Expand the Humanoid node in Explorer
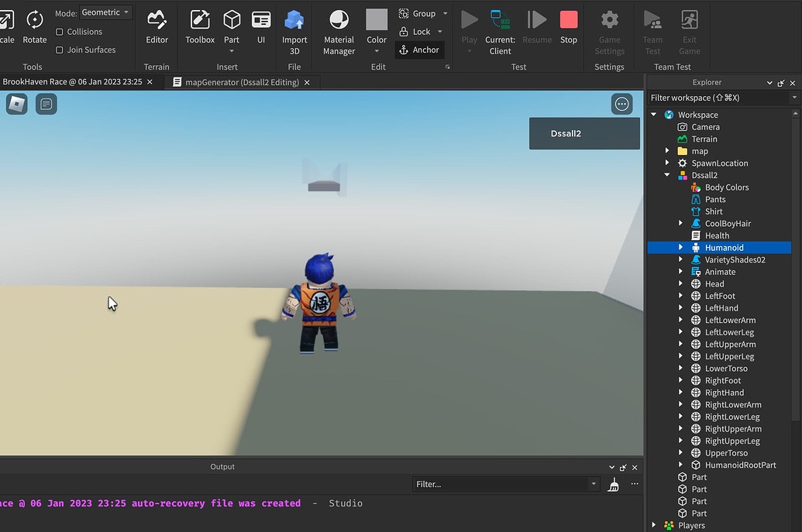The width and height of the screenshot is (802, 532). click(x=681, y=247)
